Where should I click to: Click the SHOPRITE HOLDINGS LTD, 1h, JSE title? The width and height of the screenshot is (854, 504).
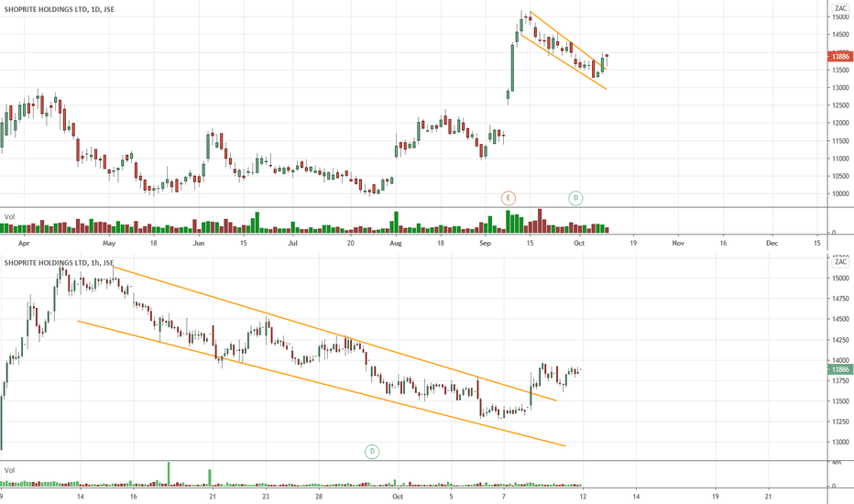[59, 263]
